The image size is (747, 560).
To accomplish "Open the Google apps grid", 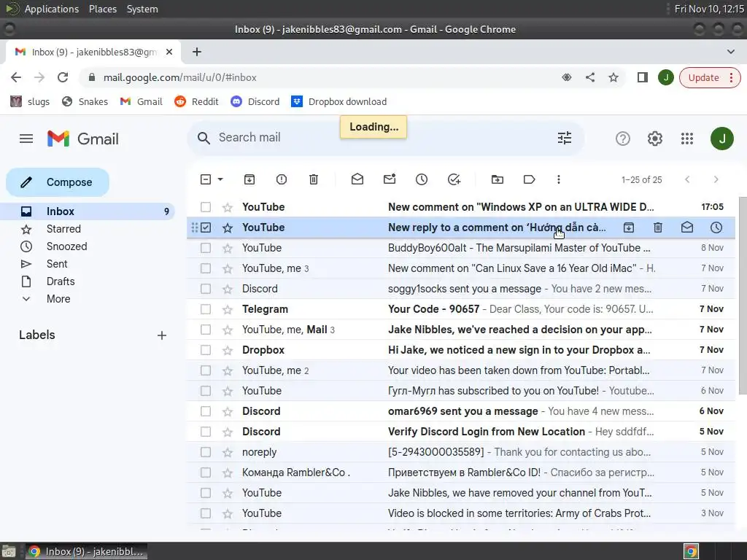I will 687,139.
